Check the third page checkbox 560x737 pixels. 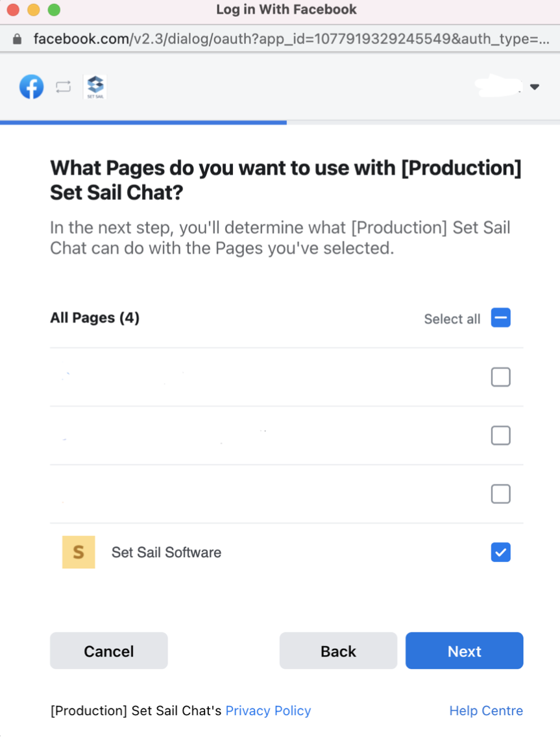(501, 494)
